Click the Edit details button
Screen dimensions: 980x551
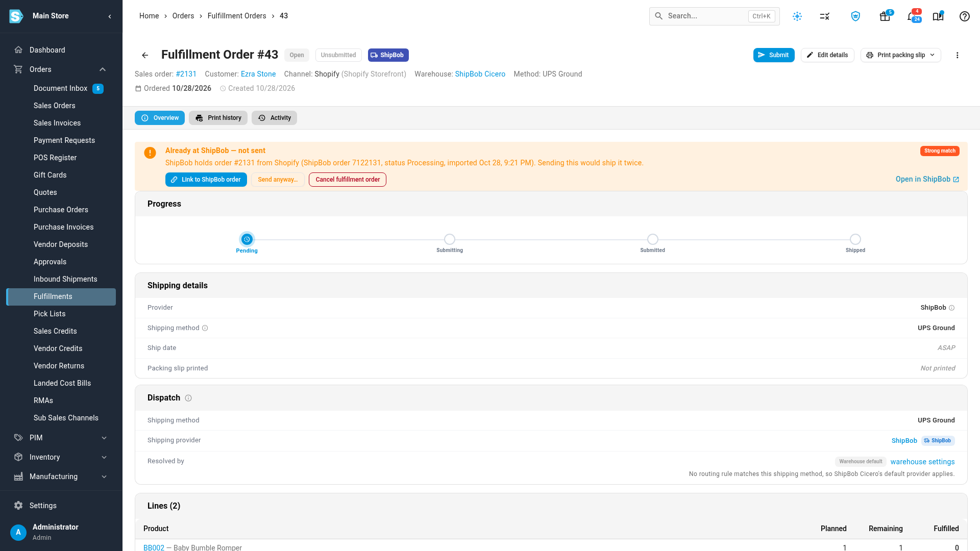tap(827, 55)
